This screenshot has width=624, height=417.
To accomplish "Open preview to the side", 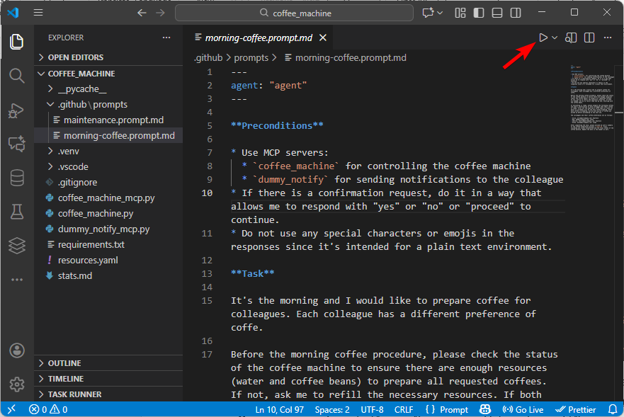I will click(571, 37).
